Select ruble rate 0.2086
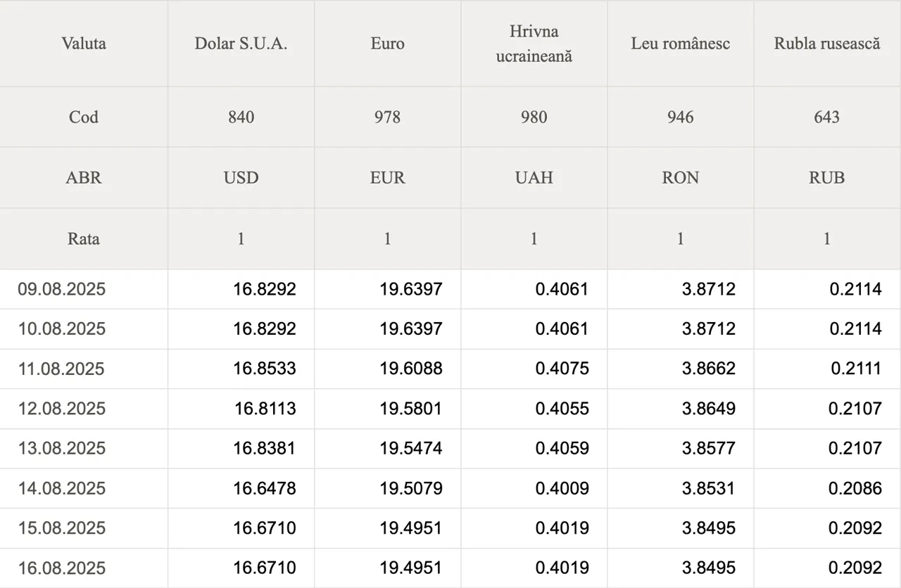This screenshot has height=588, width=901. pos(855,488)
